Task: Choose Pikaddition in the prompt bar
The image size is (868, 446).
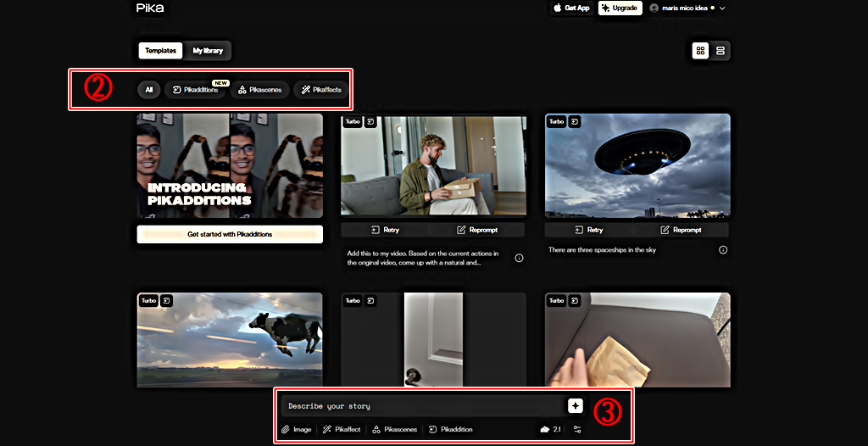Action: coord(451,429)
